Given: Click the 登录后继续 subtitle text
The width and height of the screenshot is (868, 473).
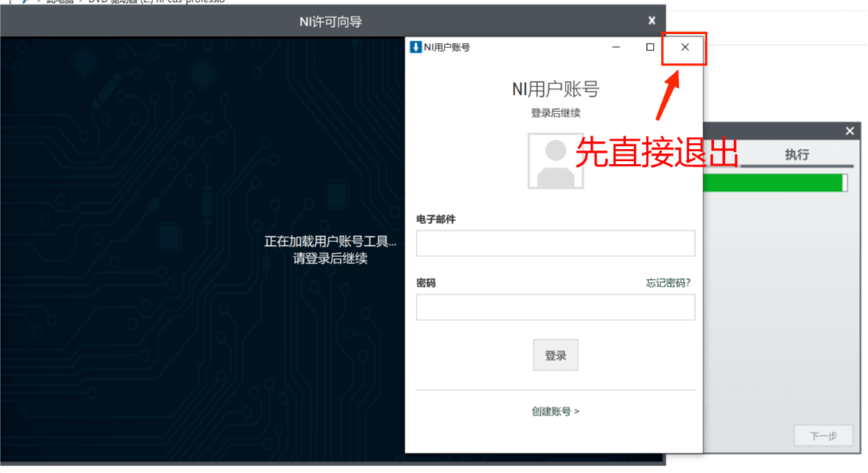Looking at the screenshot, I should [x=555, y=114].
